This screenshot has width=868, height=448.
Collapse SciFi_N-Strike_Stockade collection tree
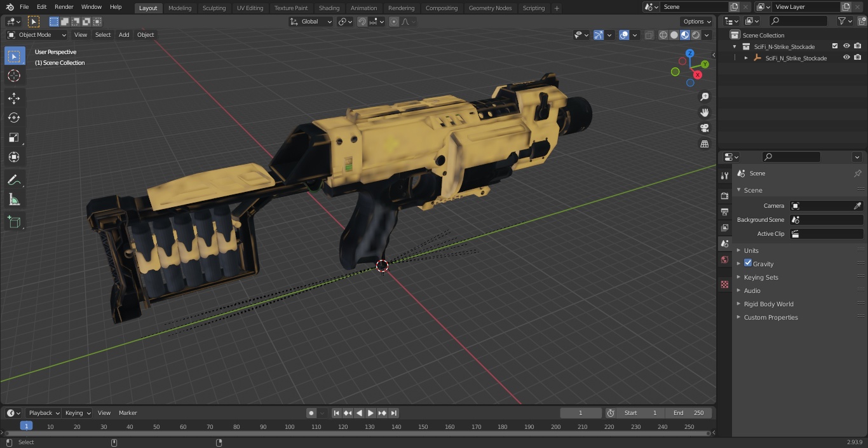coord(735,46)
